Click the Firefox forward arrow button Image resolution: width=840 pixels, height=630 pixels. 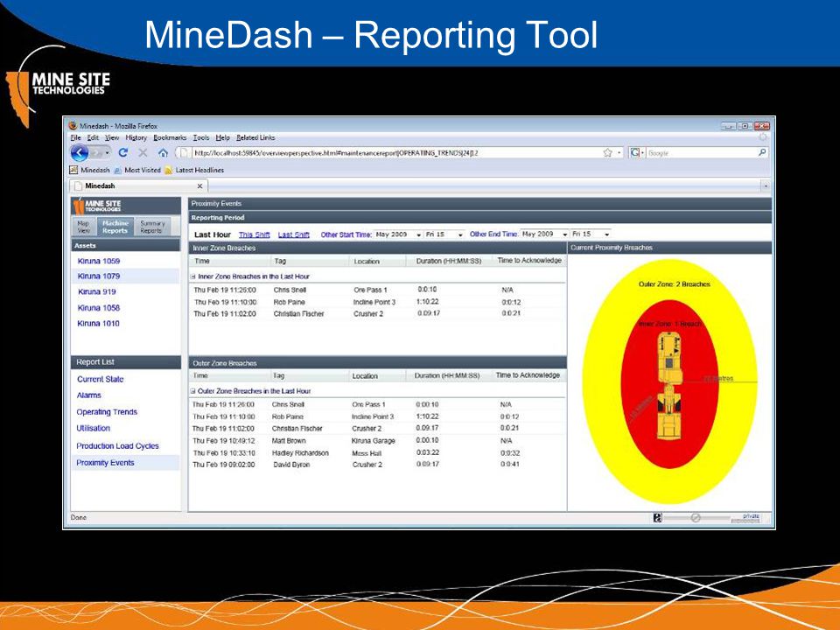click(x=96, y=153)
